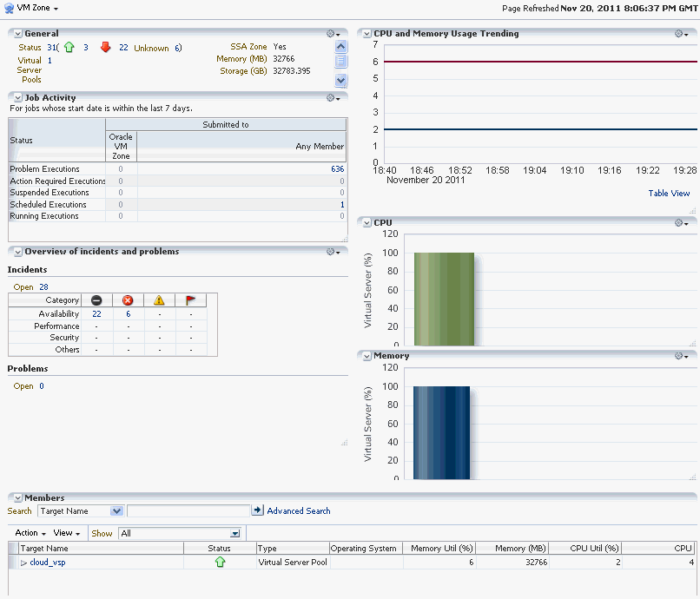Click the blue Memory utilization bar
700x599 pixels.
[441, 432]
